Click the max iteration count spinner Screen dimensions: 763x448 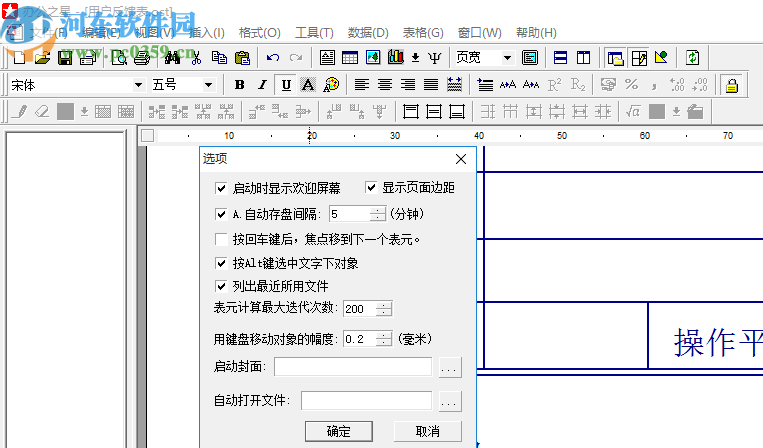[x=384, y=309]
